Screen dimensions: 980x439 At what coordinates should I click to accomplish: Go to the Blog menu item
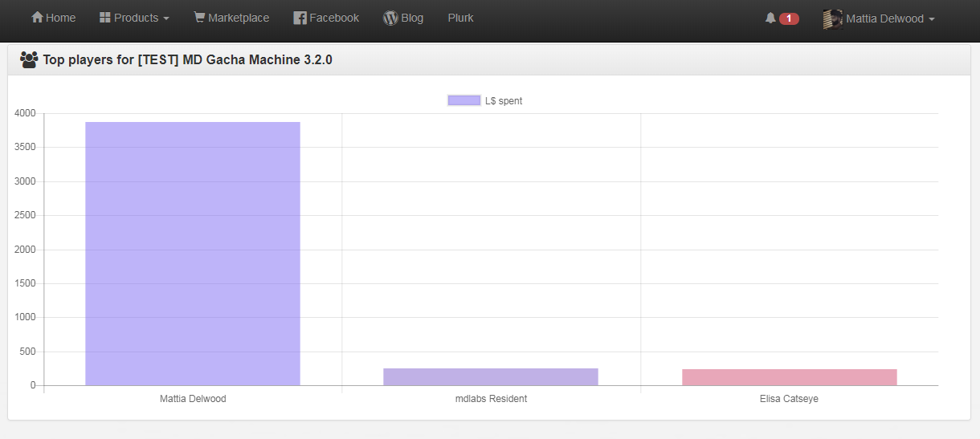(412, 18)
